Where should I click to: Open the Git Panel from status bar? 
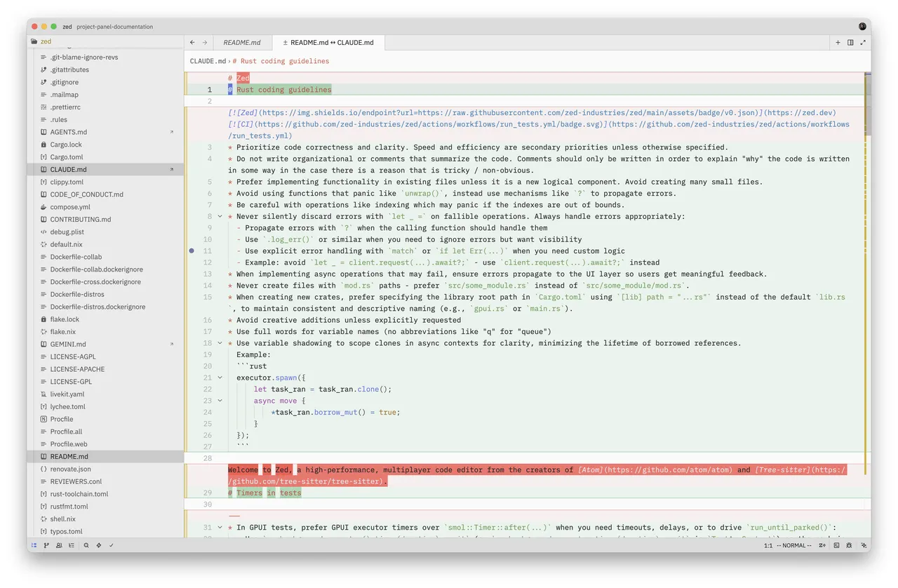46,545
